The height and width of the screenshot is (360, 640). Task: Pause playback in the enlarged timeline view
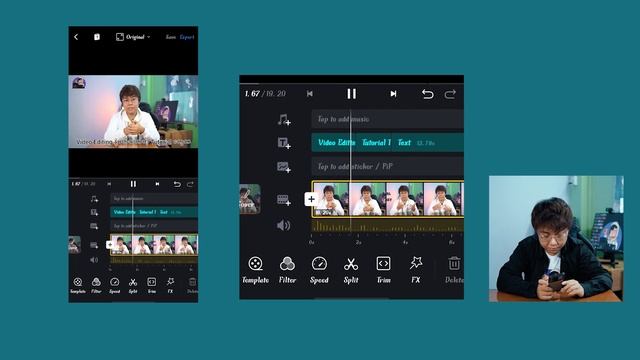[x=351, y=94]
